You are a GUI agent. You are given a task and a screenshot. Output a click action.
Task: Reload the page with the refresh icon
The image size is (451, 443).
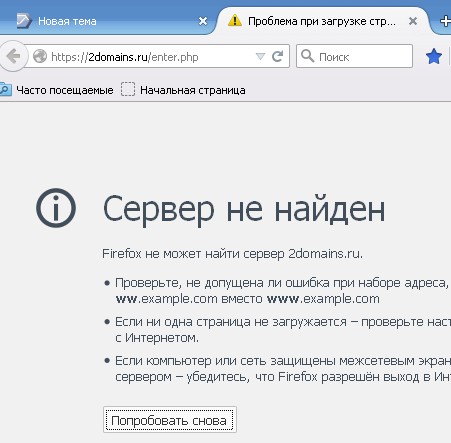pyautogui.click(x=277, y=56)
